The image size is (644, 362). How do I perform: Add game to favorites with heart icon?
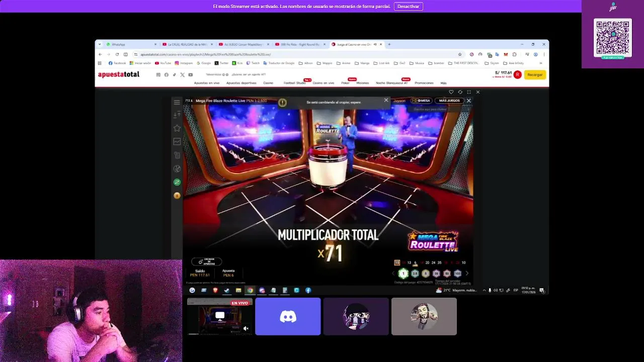(451, 92)
